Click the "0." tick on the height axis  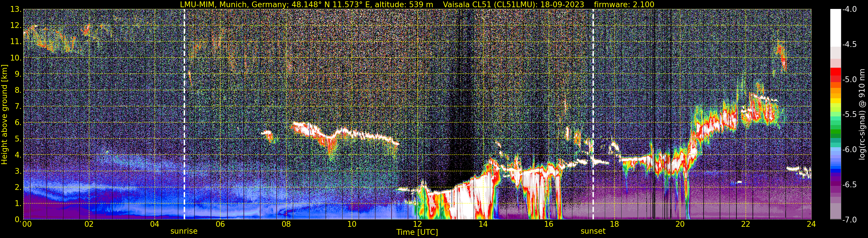click(18, 220)
